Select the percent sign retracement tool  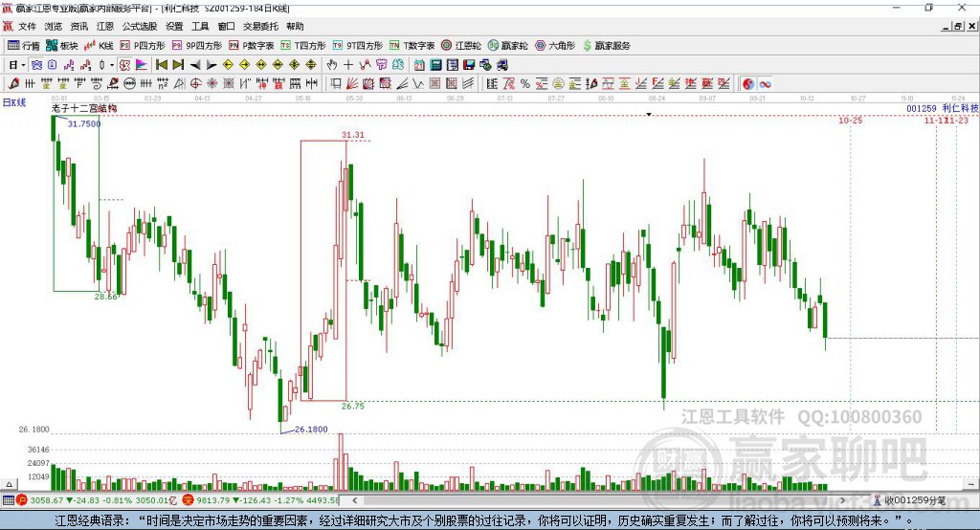(525, 84)
